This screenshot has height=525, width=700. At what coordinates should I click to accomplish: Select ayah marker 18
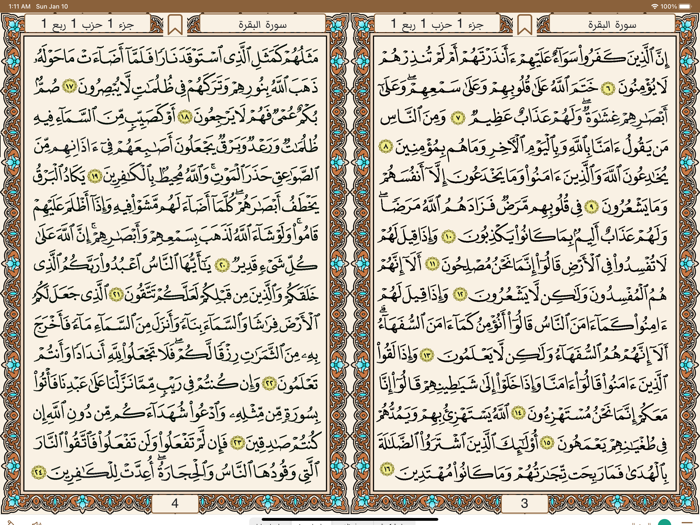(x=184, y=117)
